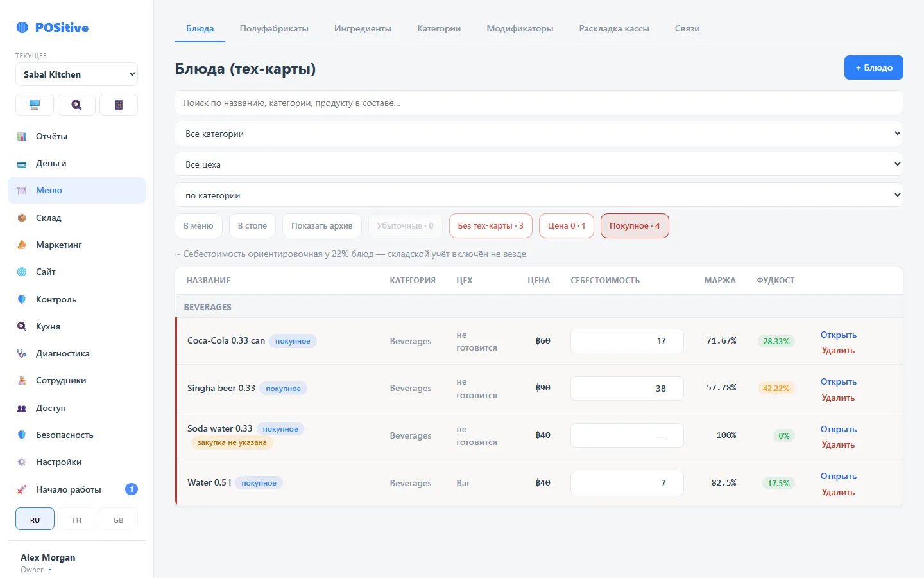Expand the Все категории dropdown

pos(539,134)
